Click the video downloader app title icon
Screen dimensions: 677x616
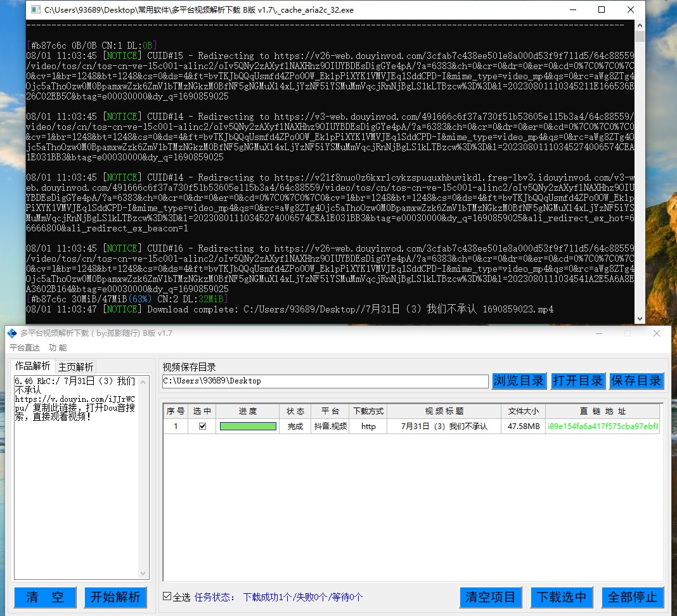coord(12,333)
